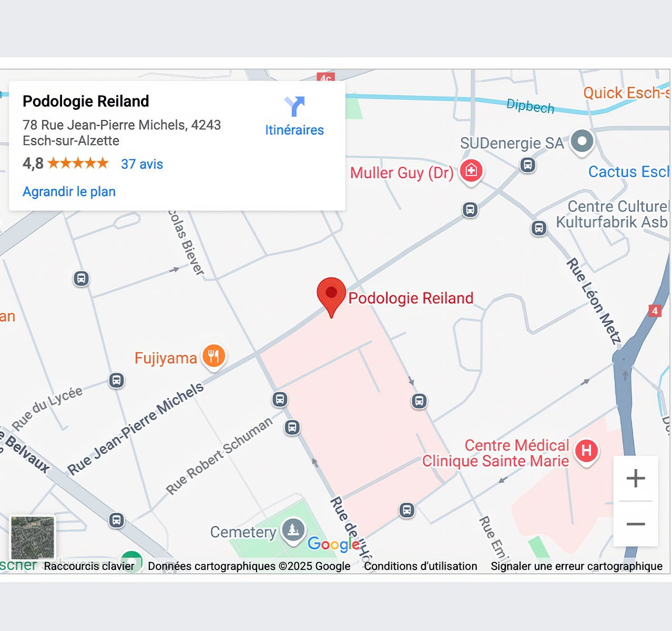Select the Muller Guy (Dr) medical marker
This screenshot has width=672, height=631.
click(471, 171)
